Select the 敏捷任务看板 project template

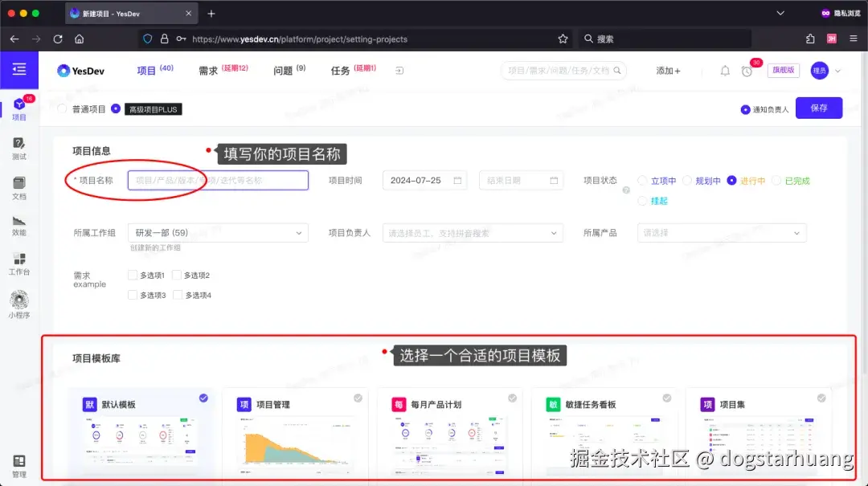(607, 434)
